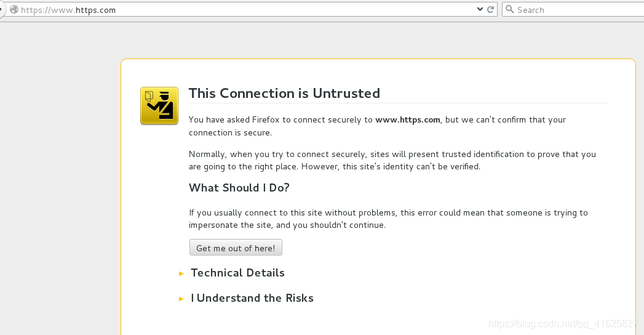Image resolution: width=644 pixels, height=335 pixels.
Task: Click bold www.https.com in the message
Action: click(x=407, y=119)
